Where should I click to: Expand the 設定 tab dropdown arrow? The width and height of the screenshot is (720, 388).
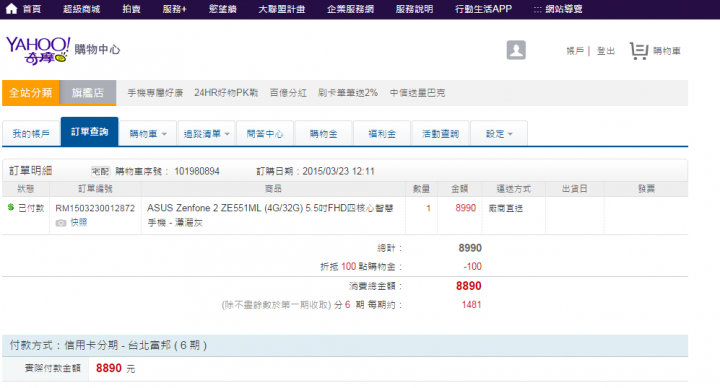coord(510,134)
